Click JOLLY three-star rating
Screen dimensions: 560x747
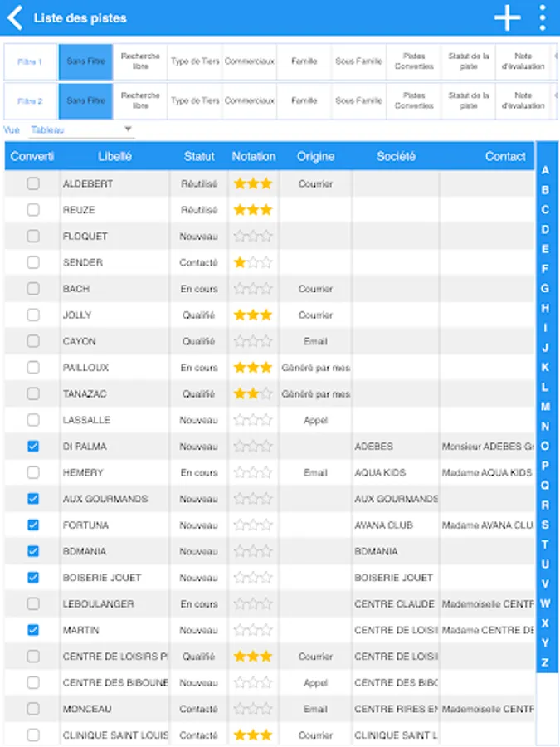tap(253, 315)
